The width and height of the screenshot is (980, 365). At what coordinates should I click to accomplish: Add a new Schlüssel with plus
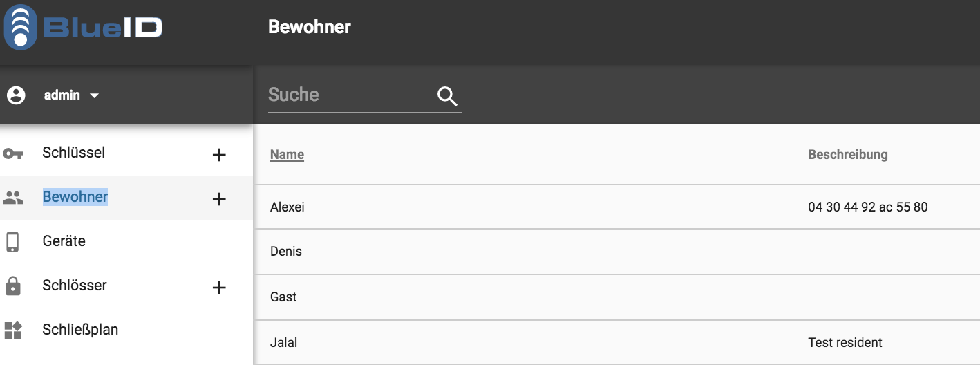(x=219, y=155)
